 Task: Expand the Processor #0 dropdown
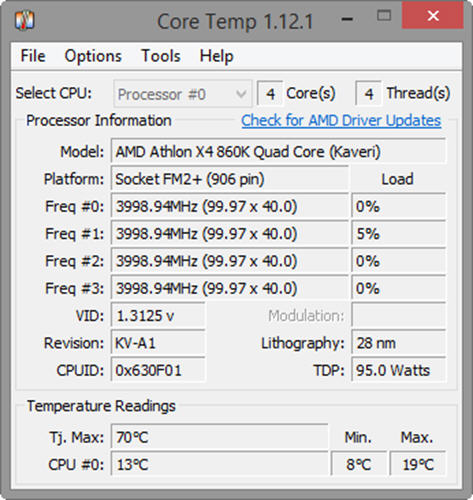(182, 94)
